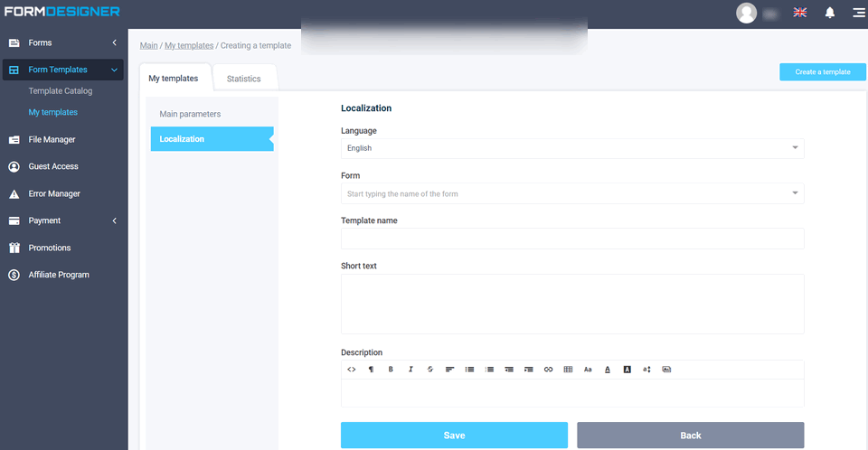Open the Form selection dropdown
Viewport: 868px width, 450px height.
click(x=571, y=193)
